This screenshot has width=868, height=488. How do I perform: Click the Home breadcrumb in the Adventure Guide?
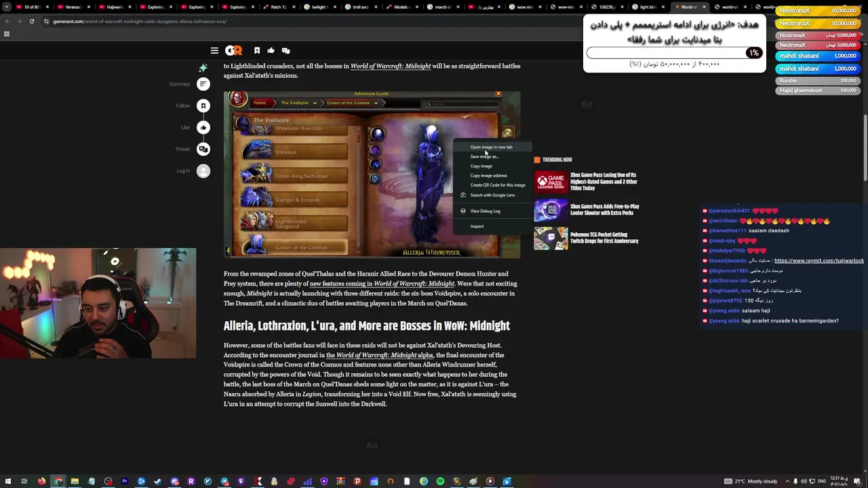pos(259,103)
